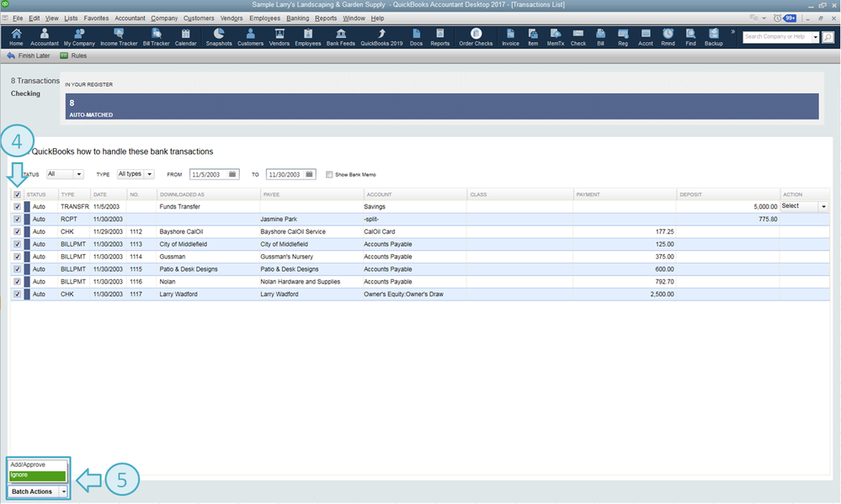
Task: Open the Home icon in toolbar
Action: pyautogui.click(x=16, y=37)
